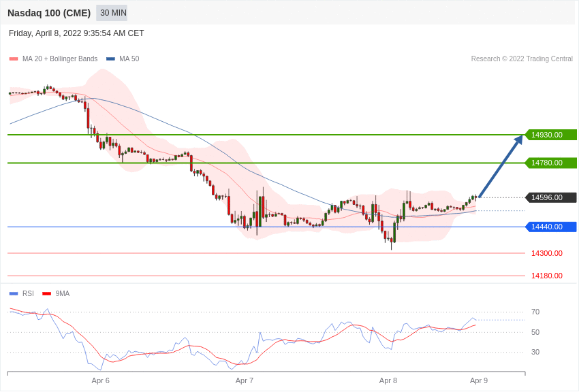This screenshot has width=579, height=392.
Task: Click the pink MA 20 legend swatch
Action: click(x=14, y=59)
